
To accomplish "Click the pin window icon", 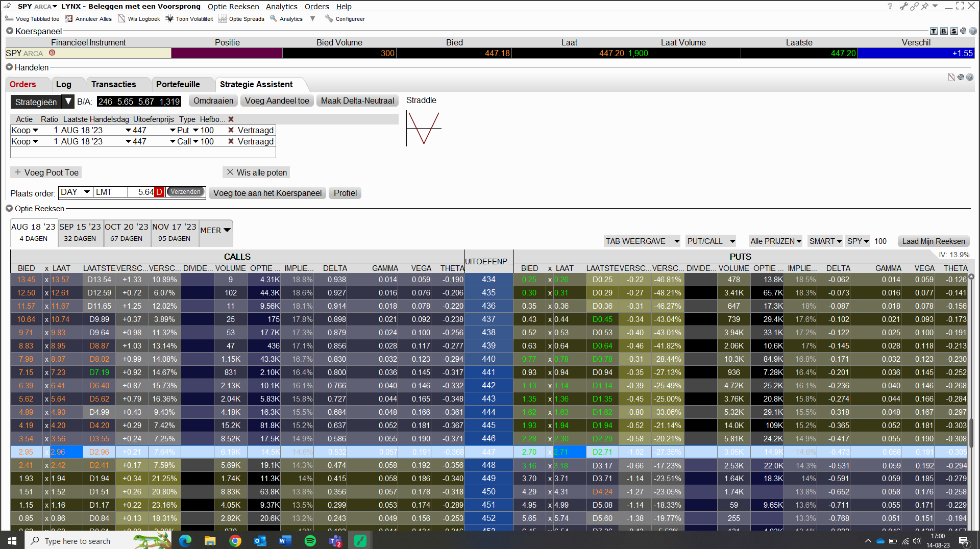I will [925, 6].
